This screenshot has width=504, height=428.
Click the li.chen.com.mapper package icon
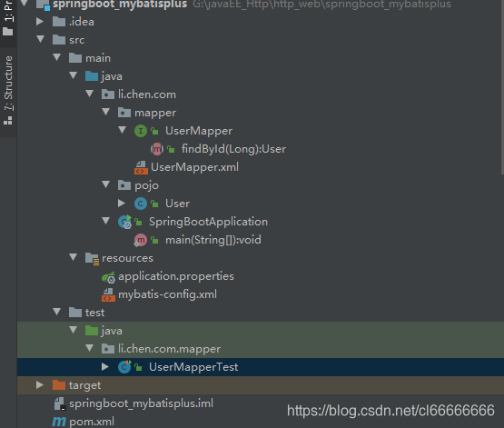pyautogui.click(x=108, y=349)
